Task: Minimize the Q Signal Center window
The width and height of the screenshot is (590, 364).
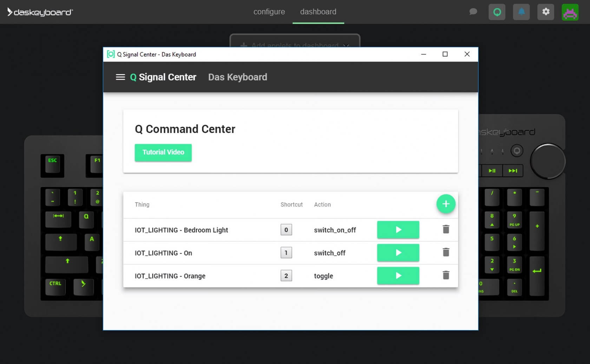Action: [x=424, y=54]
